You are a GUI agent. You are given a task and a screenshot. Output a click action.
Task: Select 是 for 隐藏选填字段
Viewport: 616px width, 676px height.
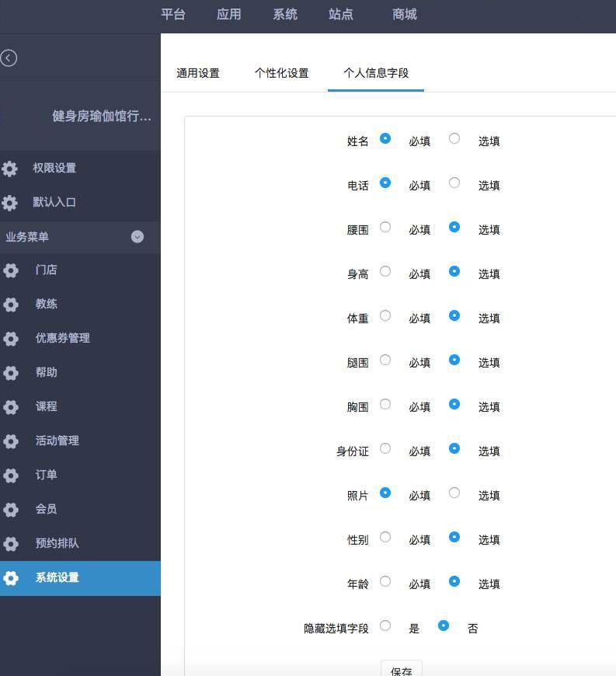point(385,625)
